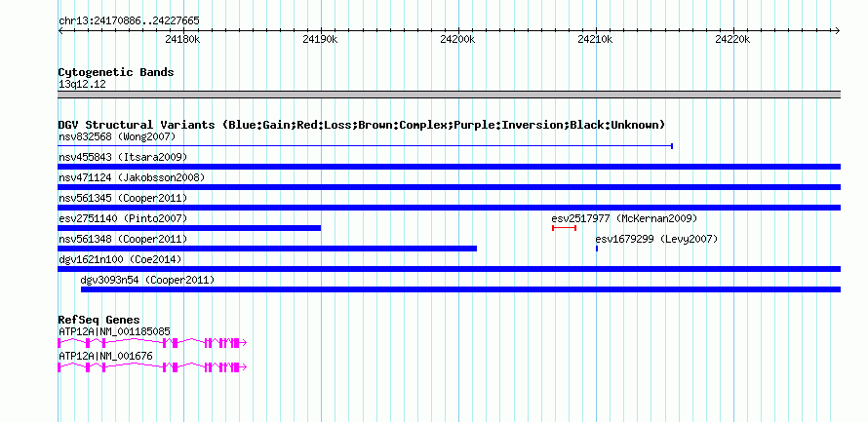Click the blue bar under dgv1621n100
The width and height of the screenshot is (868, 422).
[x=449, y=269]
